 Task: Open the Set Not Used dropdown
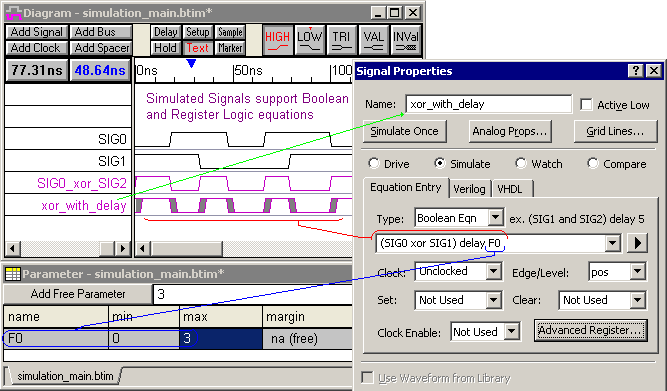(x=493, y=300)
